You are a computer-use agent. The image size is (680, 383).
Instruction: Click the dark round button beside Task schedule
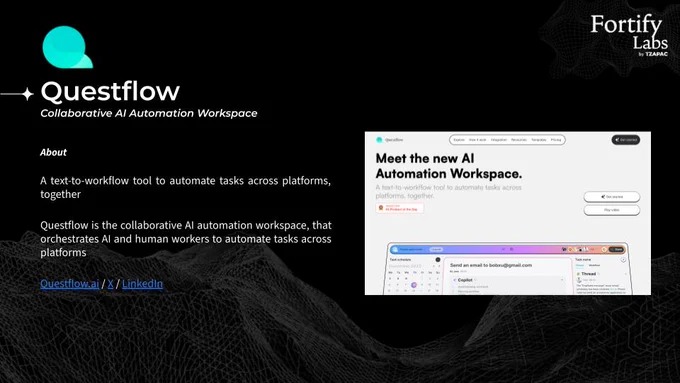pos(438,260)
